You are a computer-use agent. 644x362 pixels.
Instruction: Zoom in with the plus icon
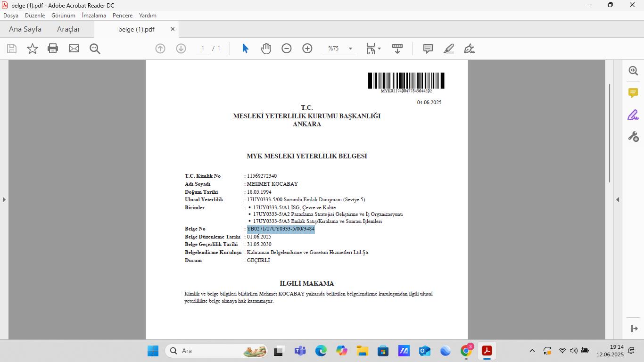click(307, 49)
